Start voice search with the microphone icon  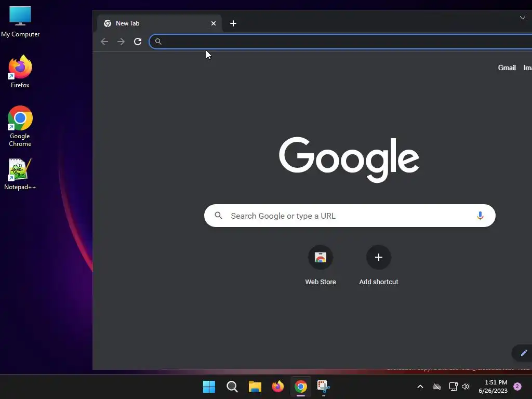tap(480, 216)
